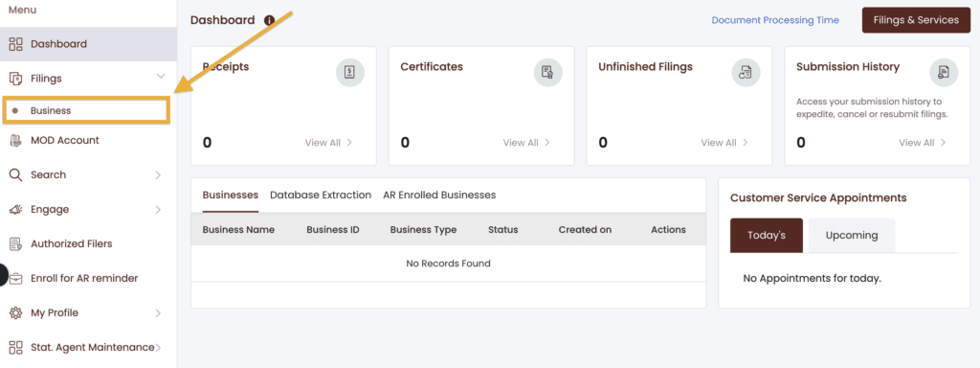This screenshot has height=368, width=980.
Task: Select the Upcoming appointments tab
Action: click(x=852, y=236)
